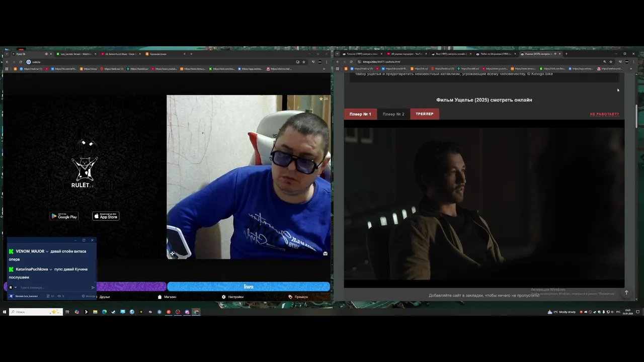Open Windows Start menu
Image resolution: width=644 pixels, height=362 pixels.
(x=5, y=312)
